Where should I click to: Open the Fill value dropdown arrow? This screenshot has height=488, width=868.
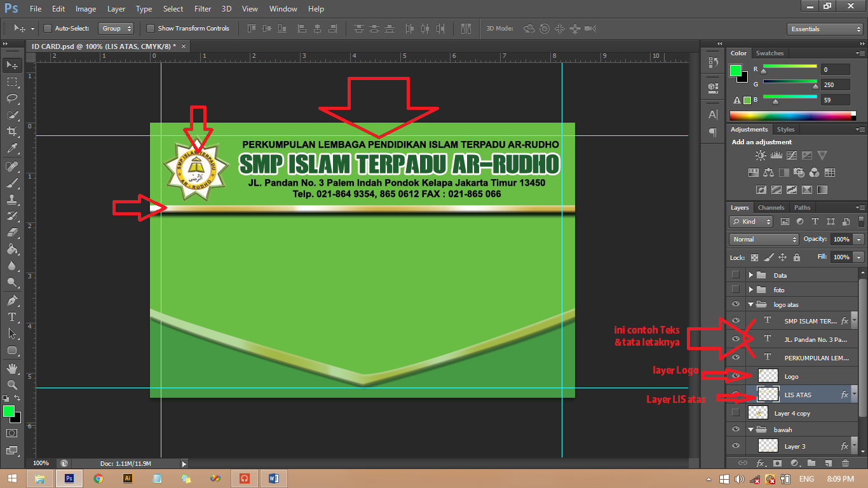[858, 257]
